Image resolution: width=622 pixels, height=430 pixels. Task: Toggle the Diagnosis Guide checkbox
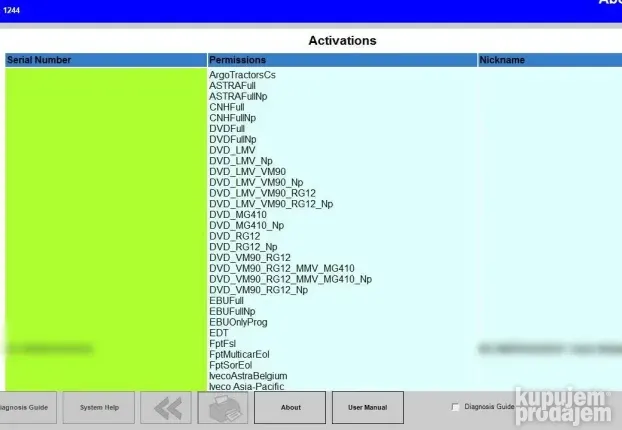(x=455, y=407)
